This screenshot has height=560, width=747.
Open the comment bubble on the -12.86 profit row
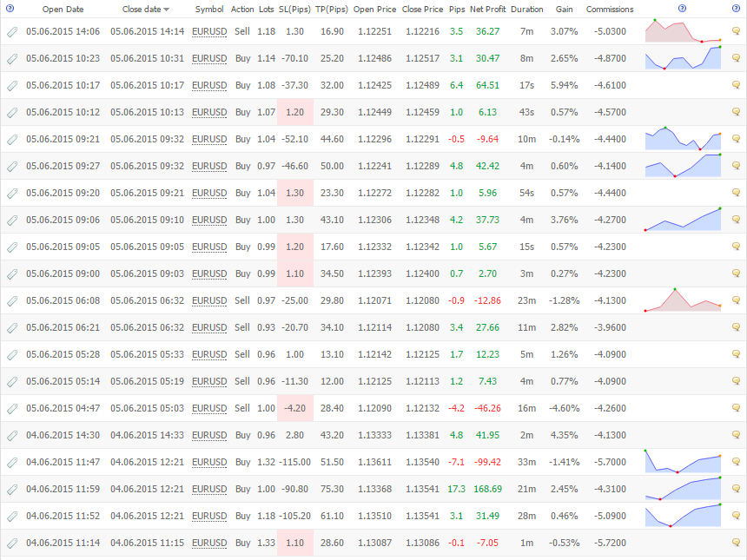click(736, 300)
